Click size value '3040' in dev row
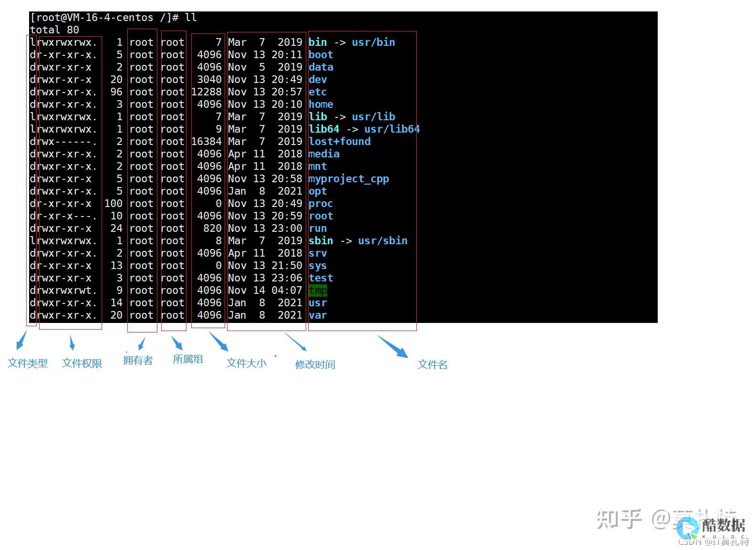The height and width of the screenshot is (550, 756). pyautogui.click(x=209, y=80)
